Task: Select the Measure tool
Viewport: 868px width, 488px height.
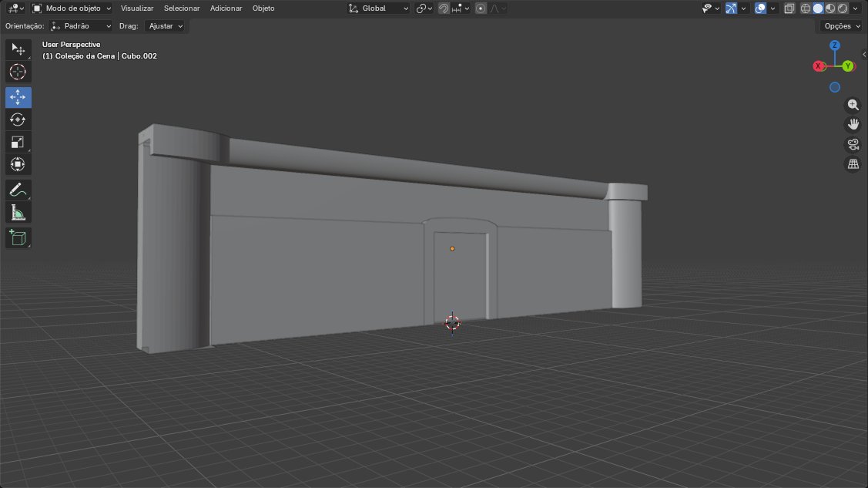Action: 17,212
